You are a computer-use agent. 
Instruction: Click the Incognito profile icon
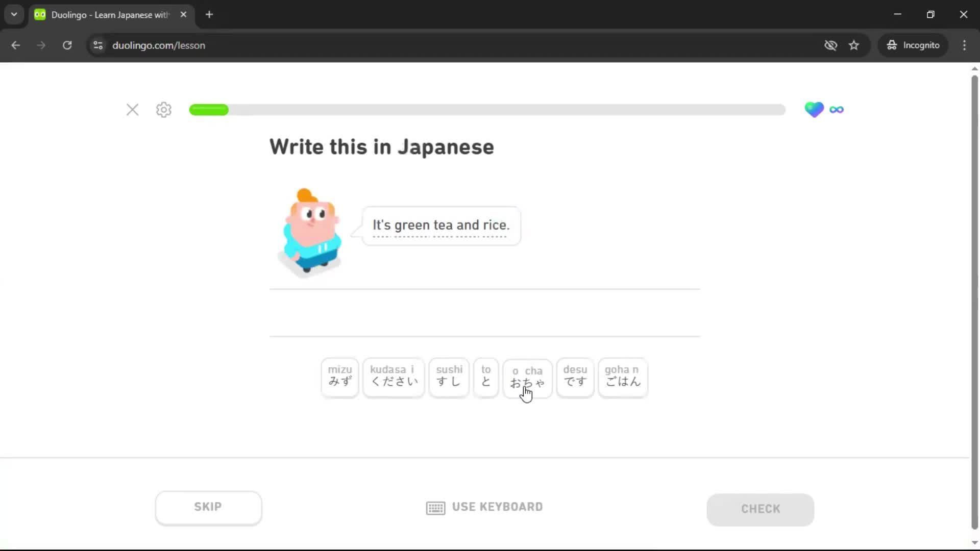[891, 45]
